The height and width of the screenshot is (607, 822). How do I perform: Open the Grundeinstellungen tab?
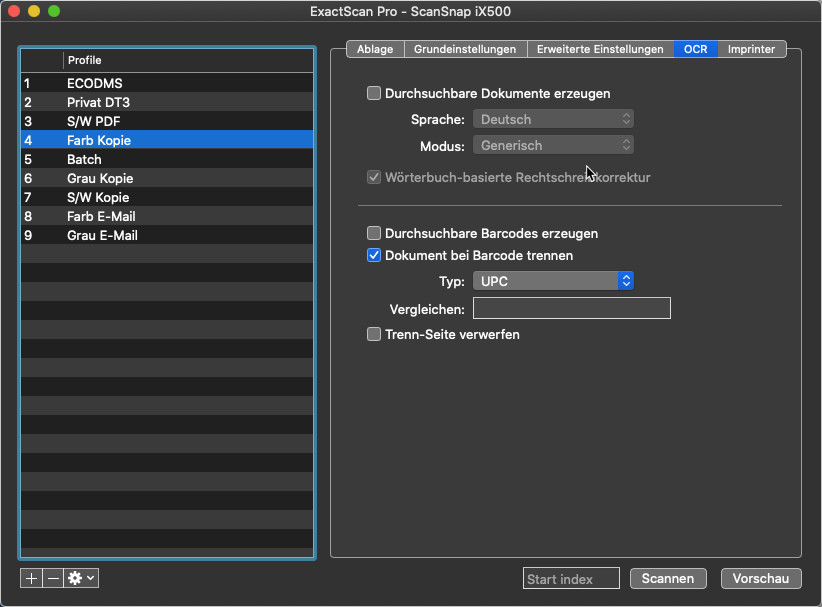[465, 49]
